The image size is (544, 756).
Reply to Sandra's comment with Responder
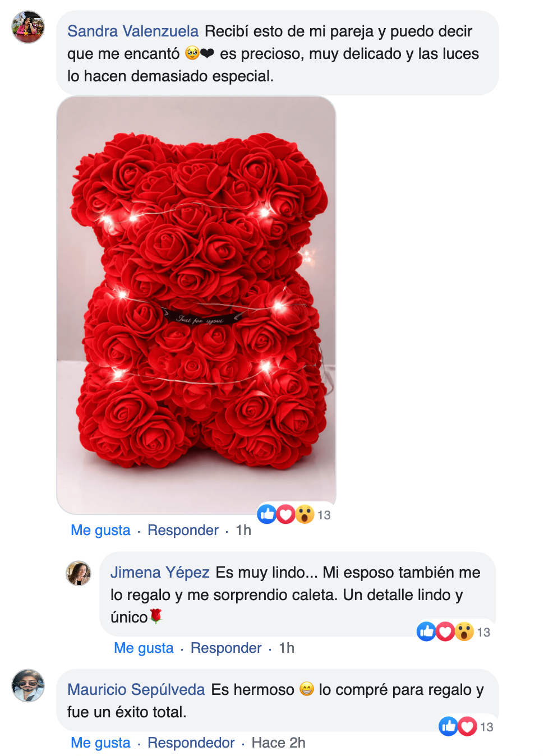(183, 530)
